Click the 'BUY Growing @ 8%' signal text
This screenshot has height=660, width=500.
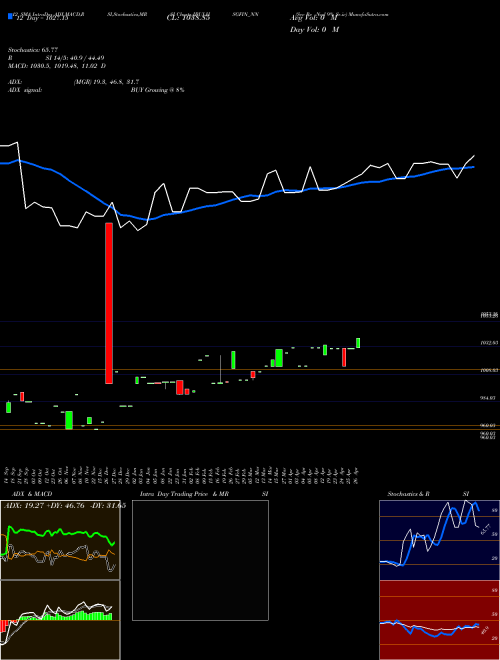[x=157, y=90]
